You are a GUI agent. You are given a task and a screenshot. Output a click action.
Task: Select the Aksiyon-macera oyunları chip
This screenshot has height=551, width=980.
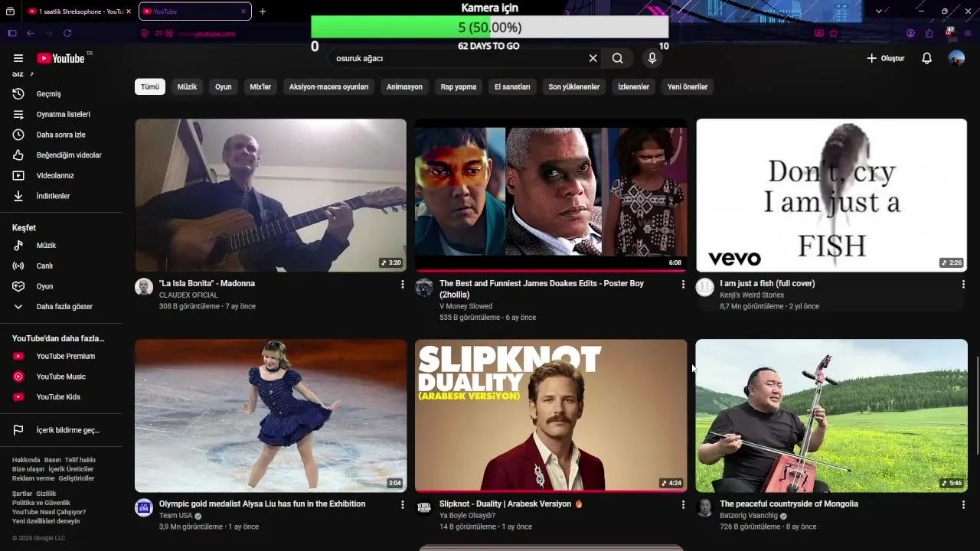click(x=329, y=86)
